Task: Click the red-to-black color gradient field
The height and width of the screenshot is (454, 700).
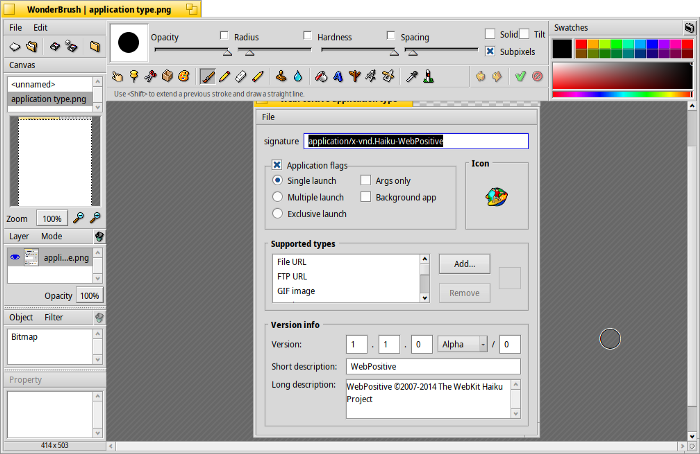Action: point(622,76)
